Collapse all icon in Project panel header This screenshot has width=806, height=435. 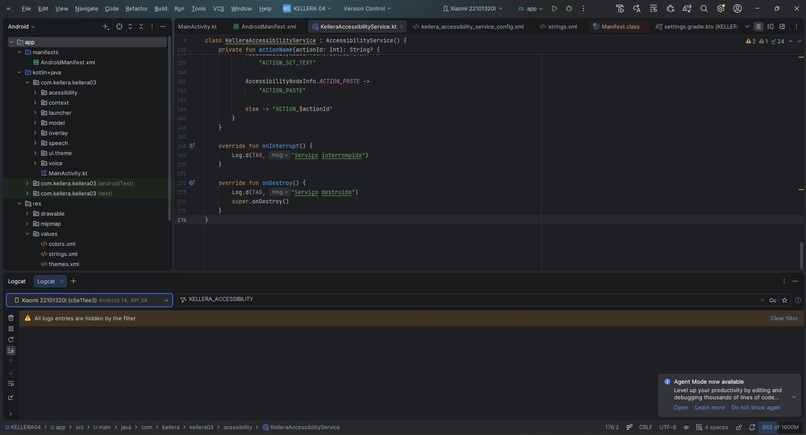tap(141, 27)
